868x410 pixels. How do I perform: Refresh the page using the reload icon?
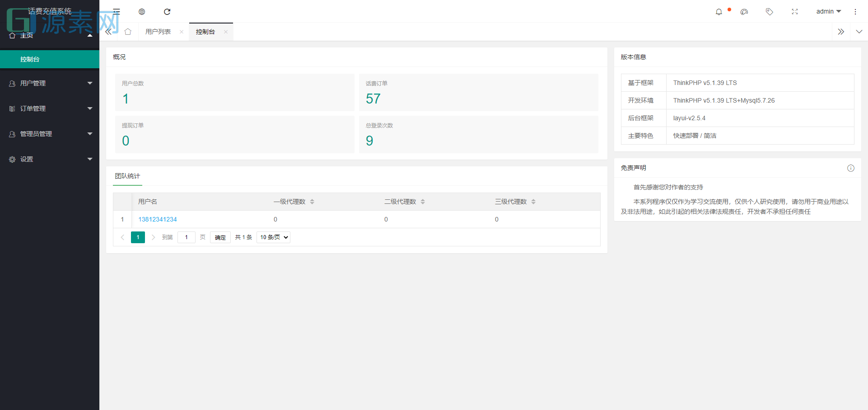pyautogui.click(x=167, y=12)
